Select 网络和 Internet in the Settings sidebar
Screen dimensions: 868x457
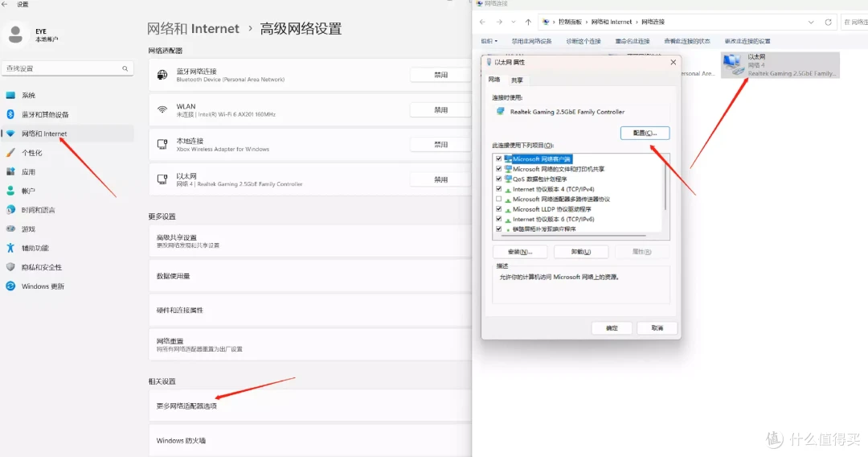click(67, 134)
